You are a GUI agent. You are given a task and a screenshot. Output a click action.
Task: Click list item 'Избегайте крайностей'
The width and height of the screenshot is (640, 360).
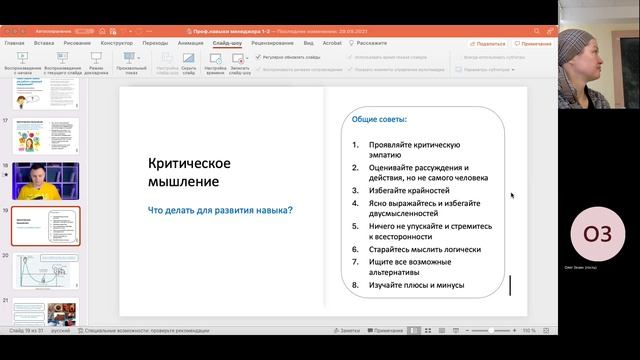(x=409, y=190)
